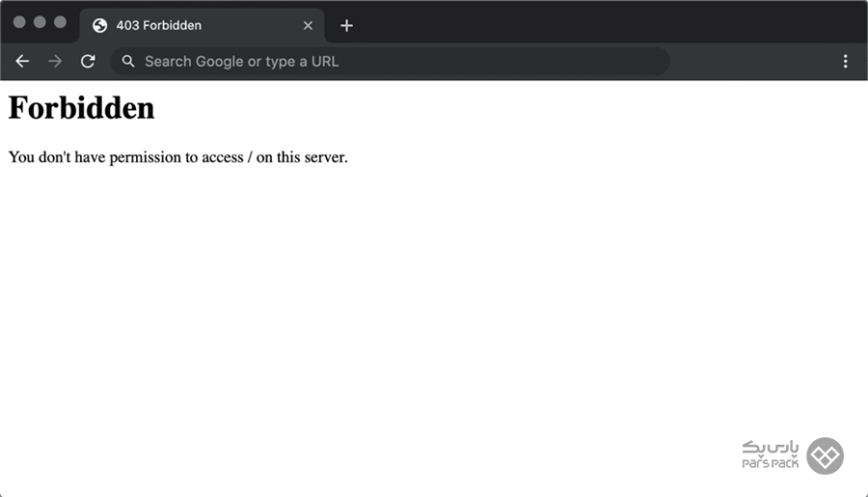
Task: Click the forward navigation arrow
Action: click(55, 62)
